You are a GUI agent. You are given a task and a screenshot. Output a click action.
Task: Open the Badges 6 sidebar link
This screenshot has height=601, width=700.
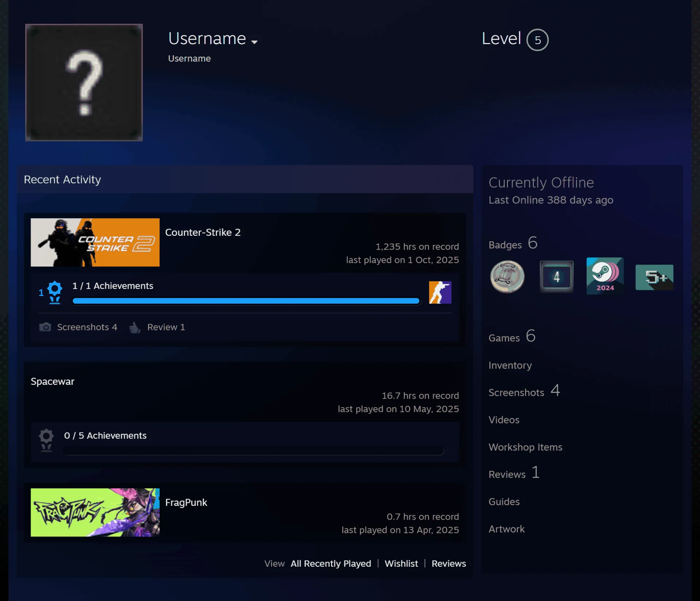click(x=513, y=243)
